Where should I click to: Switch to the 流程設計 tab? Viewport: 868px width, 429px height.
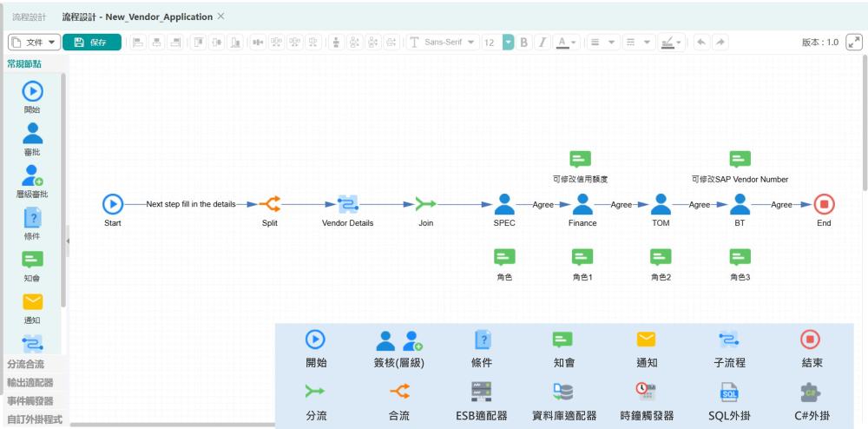30,16
